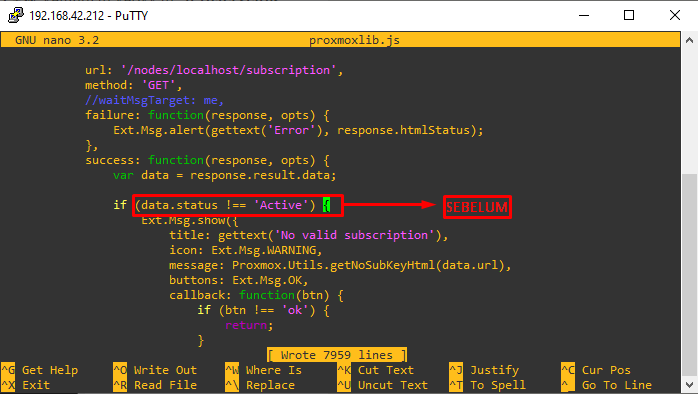
Task: Click the Ext.Msg.show({ line
Action: [x=190, y=220]
